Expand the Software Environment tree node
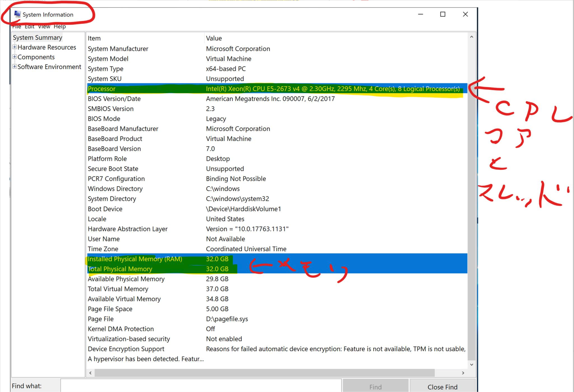Viewport: 574px width, 392px height. (15, 67)
